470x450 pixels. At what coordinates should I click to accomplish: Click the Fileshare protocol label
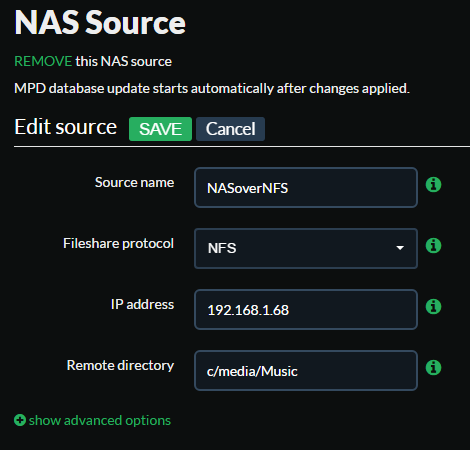click(118, 244)
